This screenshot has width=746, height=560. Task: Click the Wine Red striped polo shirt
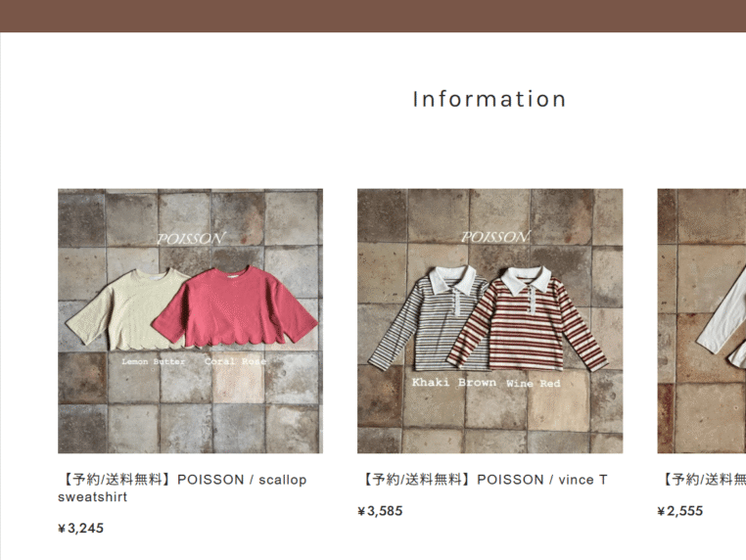pos(528,320)
